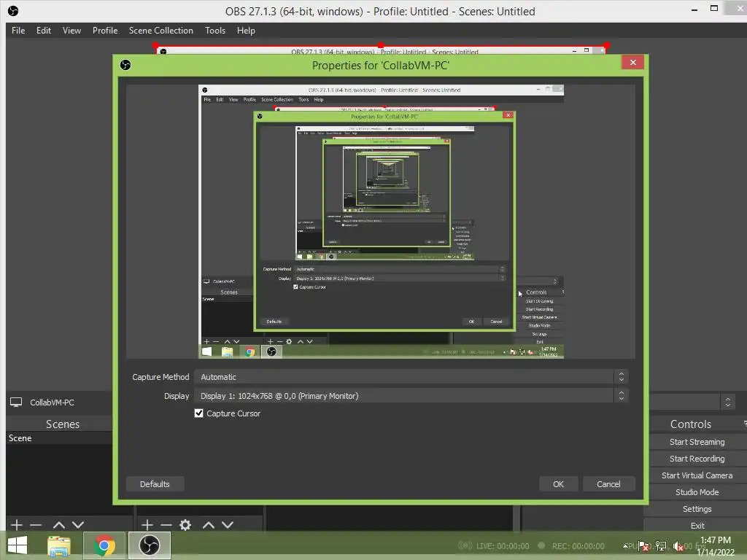Viewport: 747px width, 560px height.
Task: Open Settings from Controls panel
Action: 697,508
